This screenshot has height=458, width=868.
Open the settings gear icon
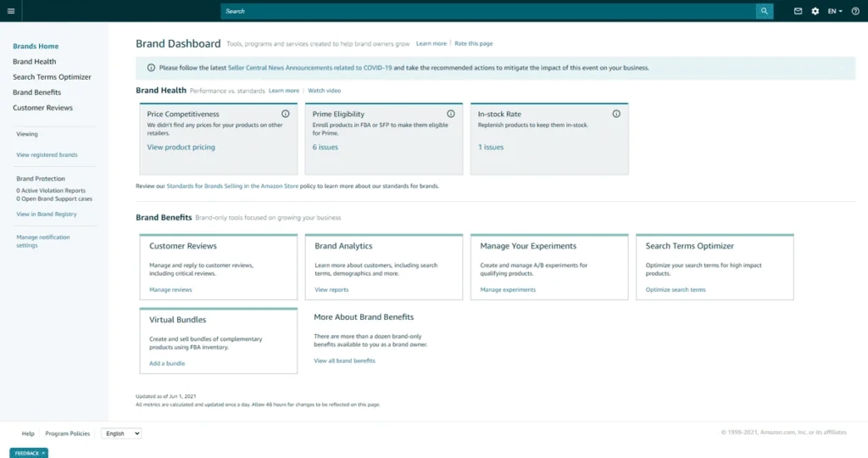tap(815, 11)
